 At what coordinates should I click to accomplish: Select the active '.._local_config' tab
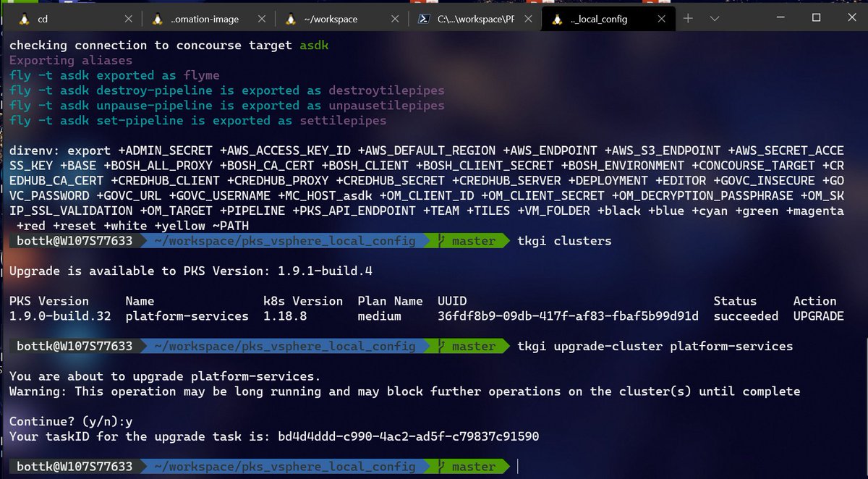[607, 19]
